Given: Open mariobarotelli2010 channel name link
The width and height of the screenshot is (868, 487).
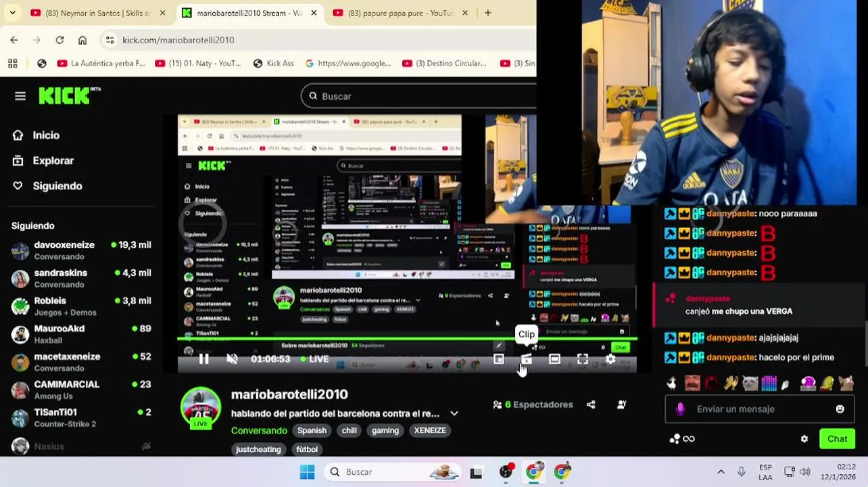Looking at the screenshot, I should pos(289,394).
